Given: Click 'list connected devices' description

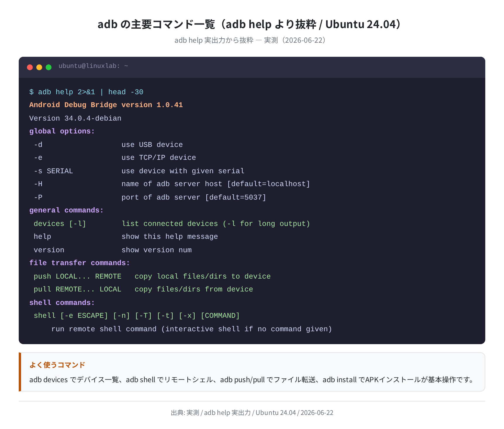Looking at the screenshot, I should point(216,224).
